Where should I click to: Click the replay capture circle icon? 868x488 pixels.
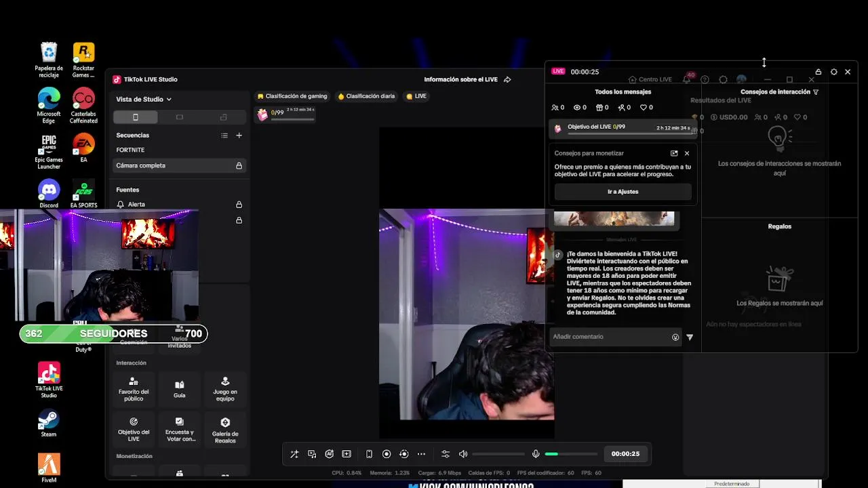[x=404, y=454]
